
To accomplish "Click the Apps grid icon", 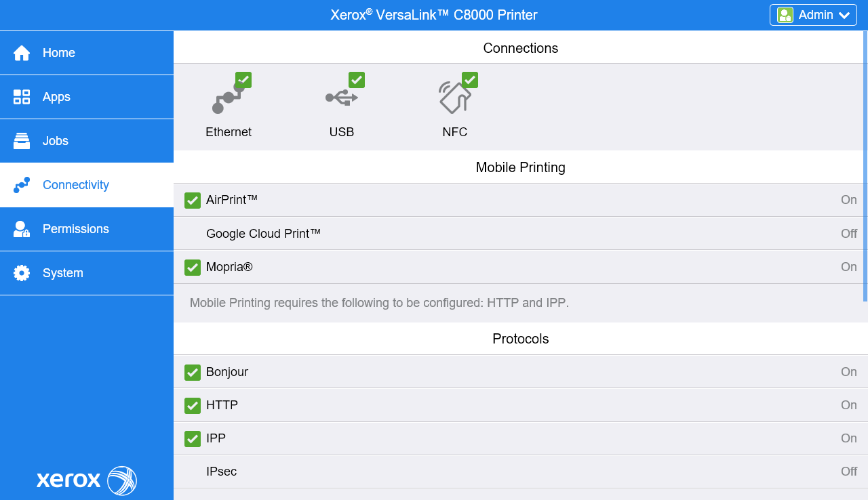I will [22, 97].
